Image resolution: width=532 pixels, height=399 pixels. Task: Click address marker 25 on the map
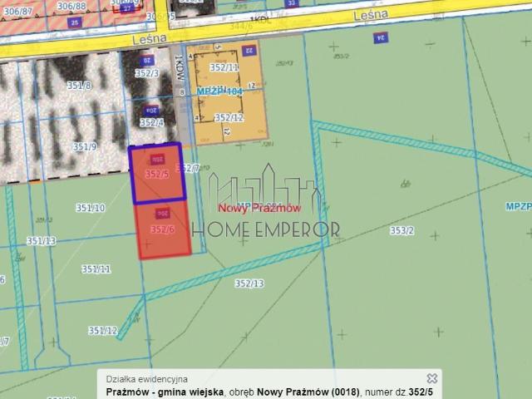coord(74,22)
